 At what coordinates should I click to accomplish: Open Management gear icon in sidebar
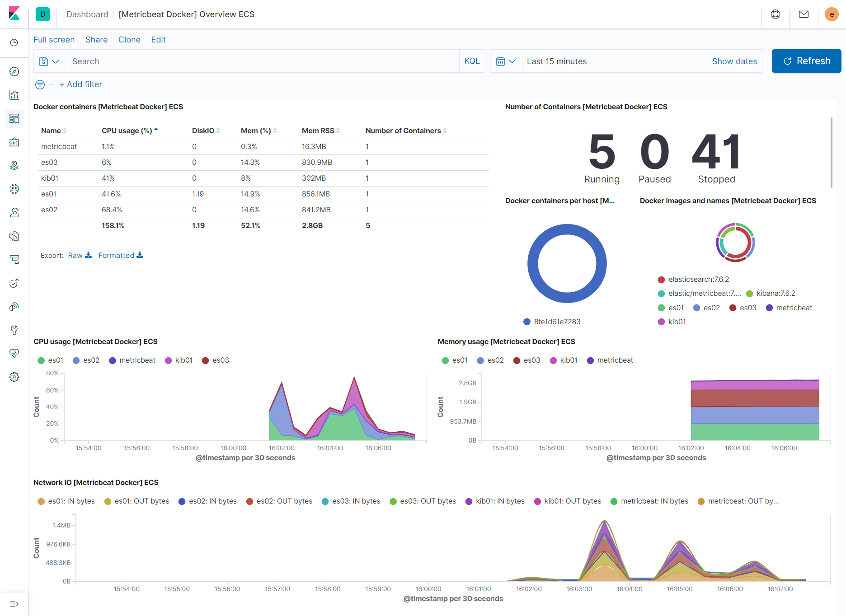[x=14, y=377]
